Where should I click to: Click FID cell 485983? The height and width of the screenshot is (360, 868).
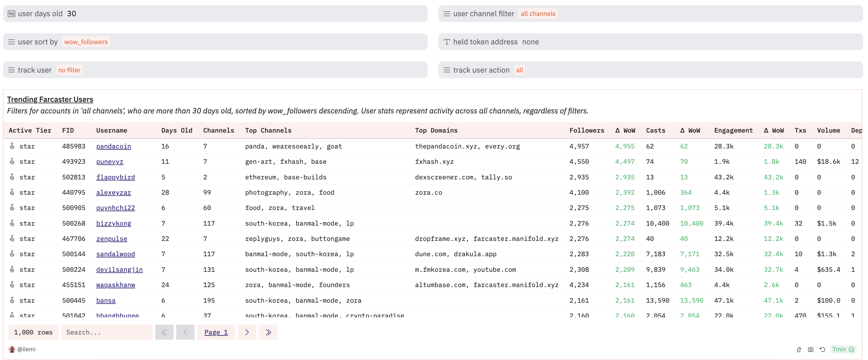[x=74, y=146]
